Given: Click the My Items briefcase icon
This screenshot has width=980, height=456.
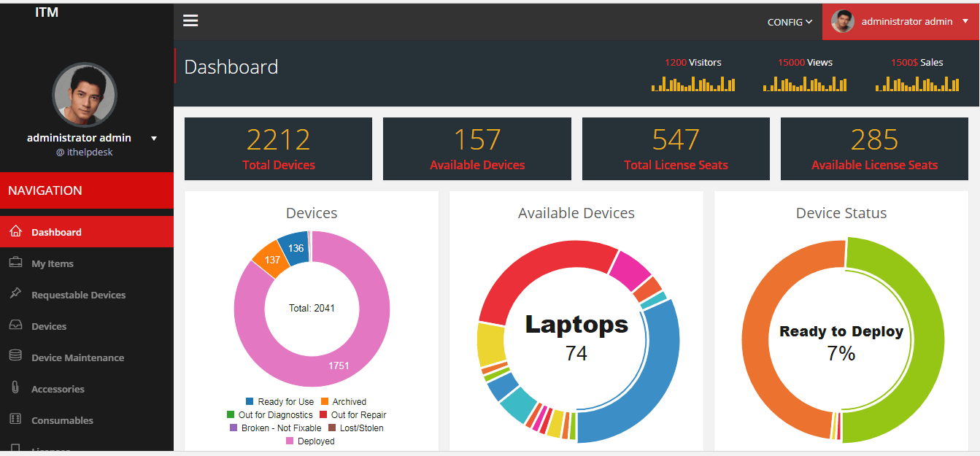Looking at the screenshot, I should click(x=15, y=263).
